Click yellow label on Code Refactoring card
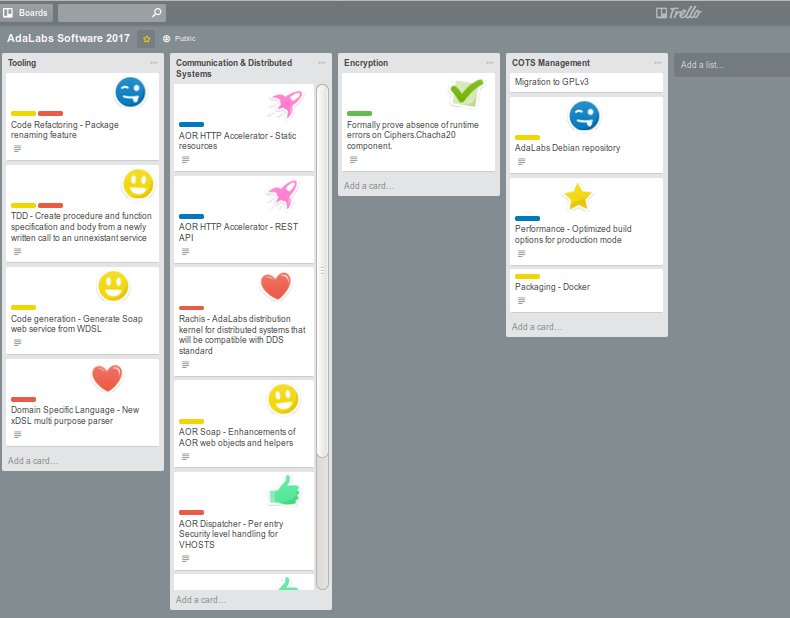Image resolution: width=790 pixels, height=618 pixels. tap(23, 113)
